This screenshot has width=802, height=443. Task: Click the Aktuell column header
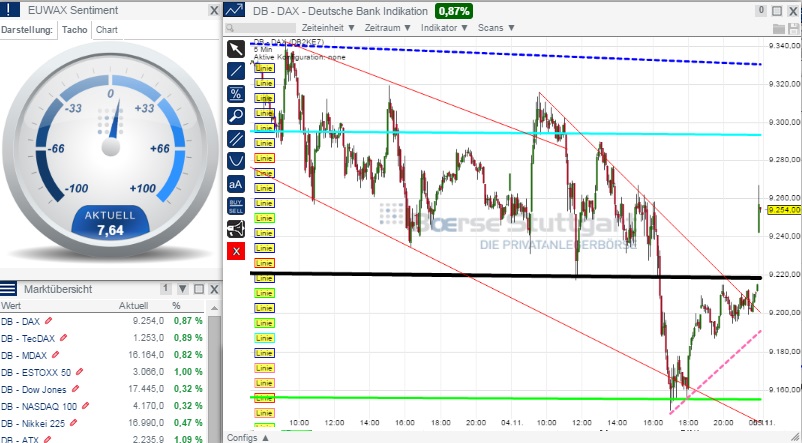coord(133,306)
